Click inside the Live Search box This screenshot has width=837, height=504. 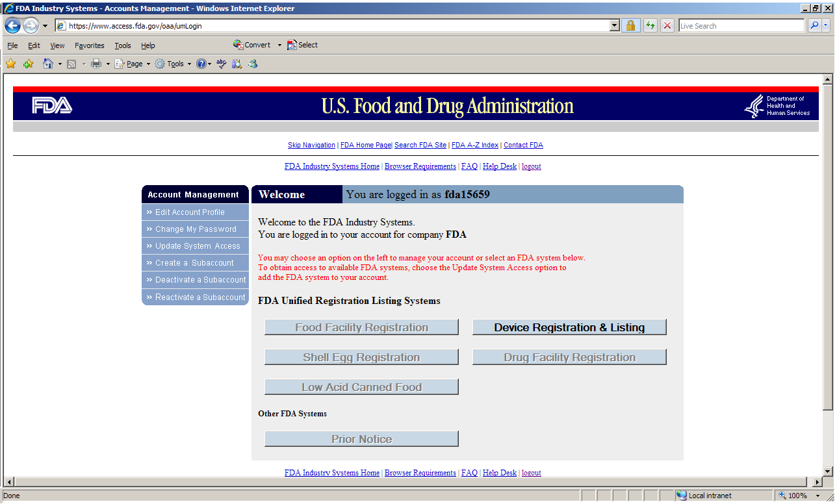741,26
